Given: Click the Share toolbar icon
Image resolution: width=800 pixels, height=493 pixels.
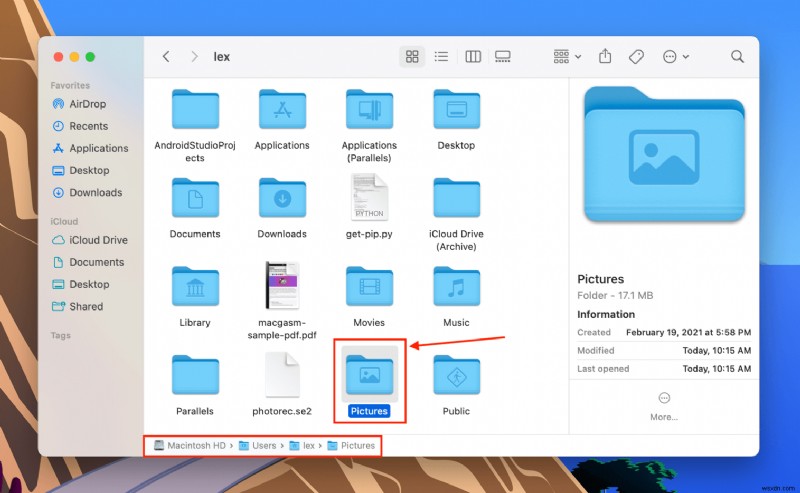Looking at the screenshot, I should [x=605, y=57].
